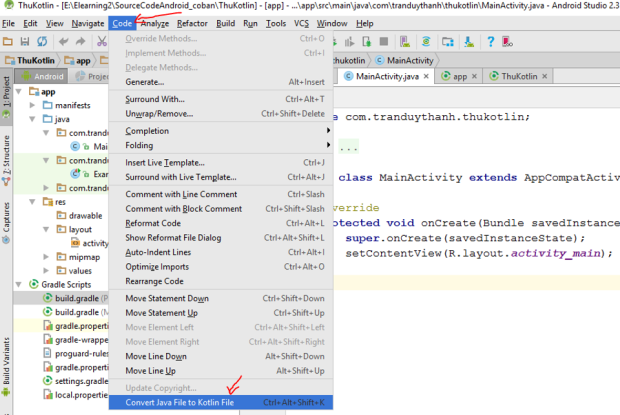Click the red device icon after Help
The image size is (620, 415).
click(507, 42)
